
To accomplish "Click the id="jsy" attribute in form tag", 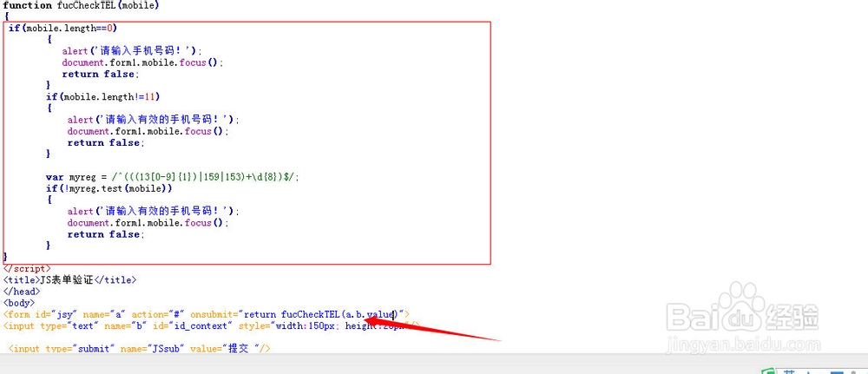I will coord(55,314).
